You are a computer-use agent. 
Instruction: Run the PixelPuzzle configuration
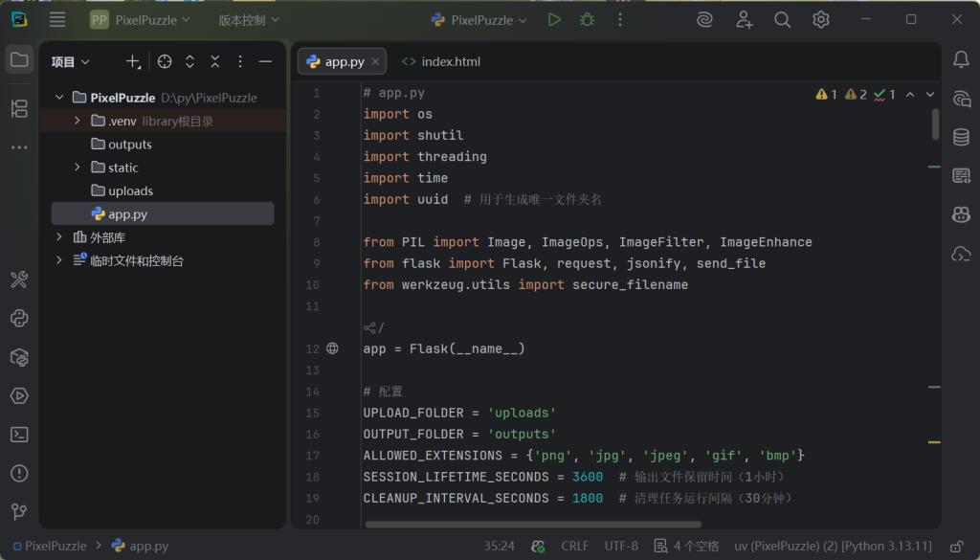(x=554, y=19)
